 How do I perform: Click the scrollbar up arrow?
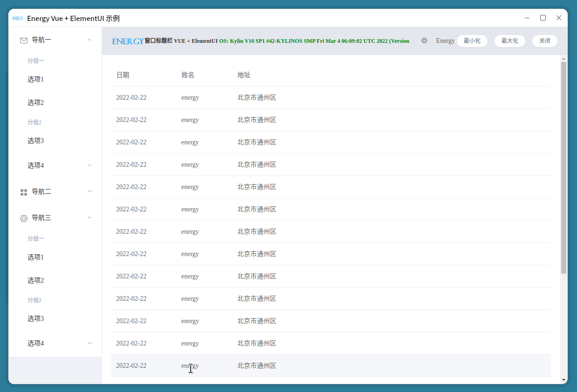(x=563, y=59)
